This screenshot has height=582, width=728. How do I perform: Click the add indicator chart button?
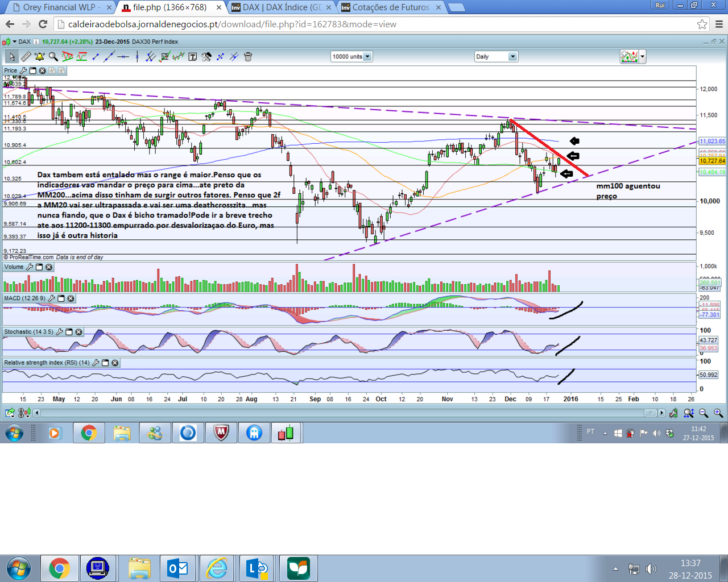pyautogui.click(x=630, y=56)
